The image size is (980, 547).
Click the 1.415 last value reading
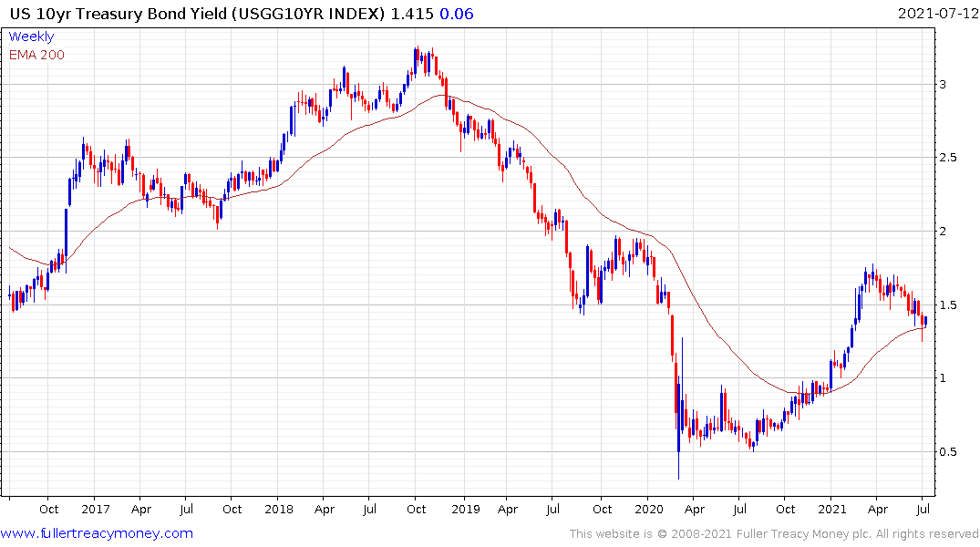[x=412, y=14]
